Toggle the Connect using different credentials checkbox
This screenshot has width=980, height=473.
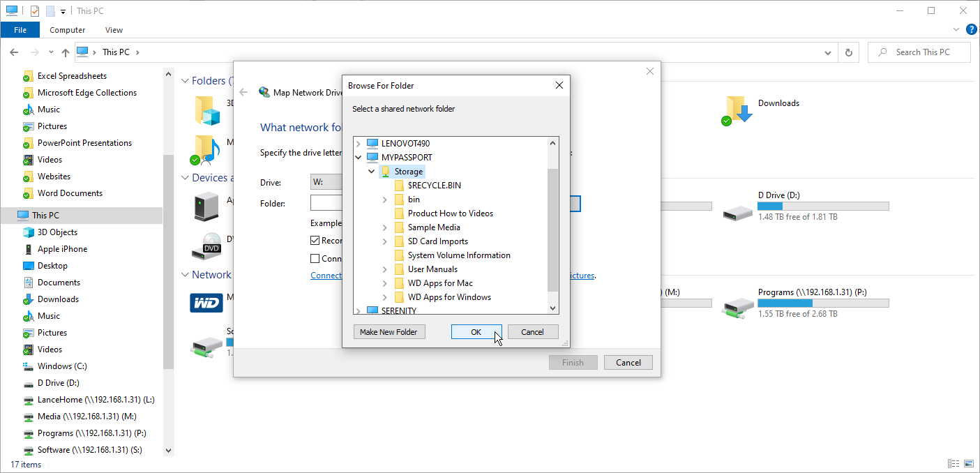tap(315, 259)
